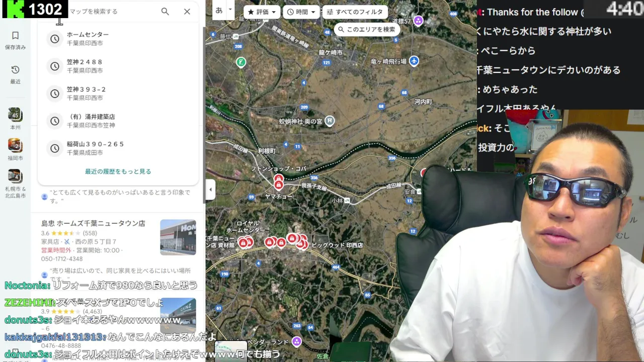
Task: Click the ヤマチョー red shopping pin
Action: (278, 186)
